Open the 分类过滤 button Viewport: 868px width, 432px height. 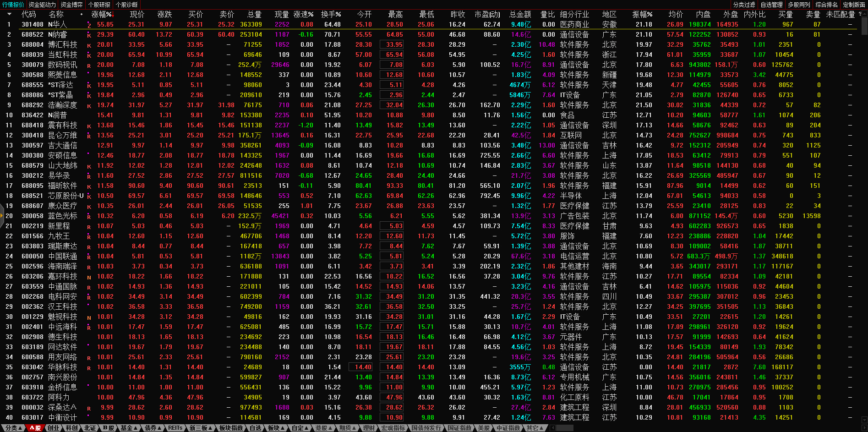[x=744, y=5]
